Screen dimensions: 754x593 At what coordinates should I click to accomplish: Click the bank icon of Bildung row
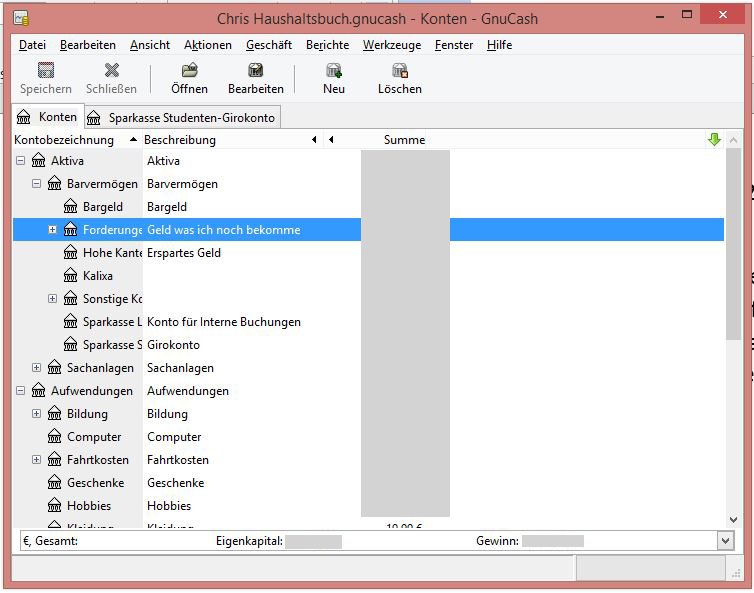coord(54,414)
